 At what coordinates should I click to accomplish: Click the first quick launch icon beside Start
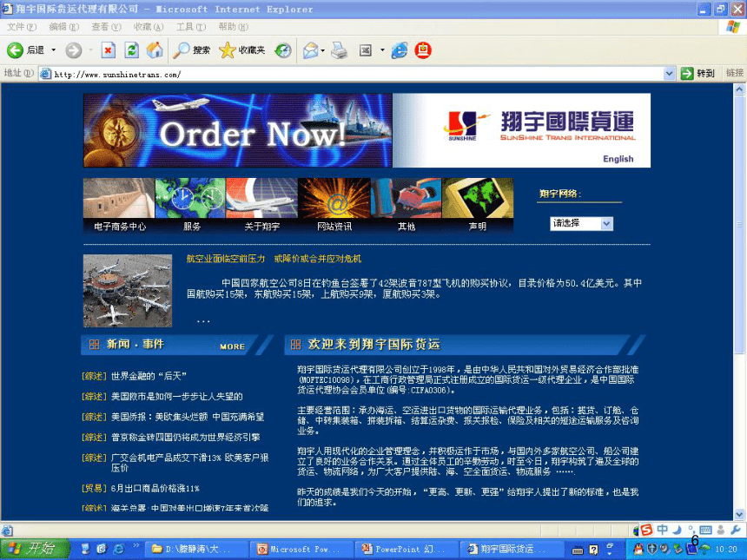pyautogui.click(x=85, y=549)
